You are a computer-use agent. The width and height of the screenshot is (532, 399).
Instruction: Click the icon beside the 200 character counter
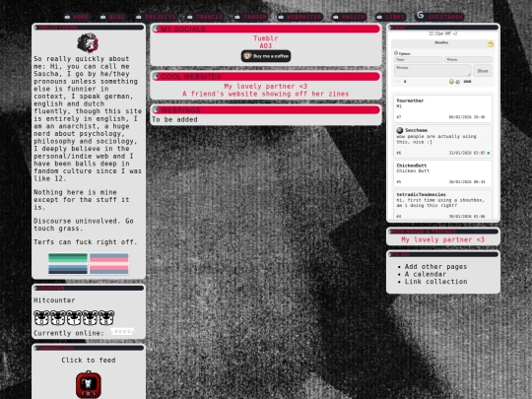458,82
